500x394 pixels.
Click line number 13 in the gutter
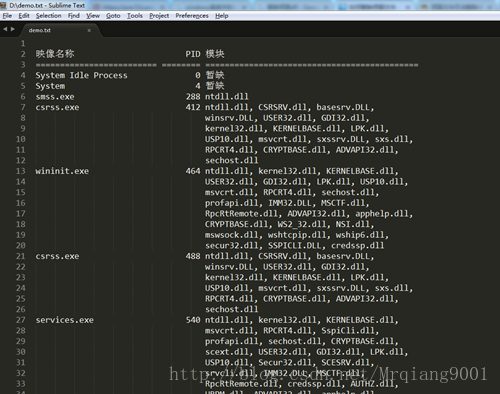[x=21, y=171]
